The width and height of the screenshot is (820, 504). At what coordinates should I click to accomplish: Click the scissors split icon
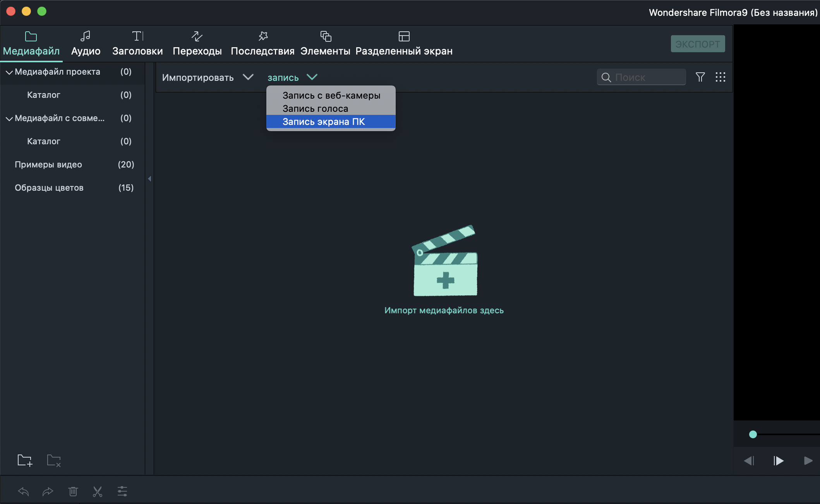tap(97, 492)
